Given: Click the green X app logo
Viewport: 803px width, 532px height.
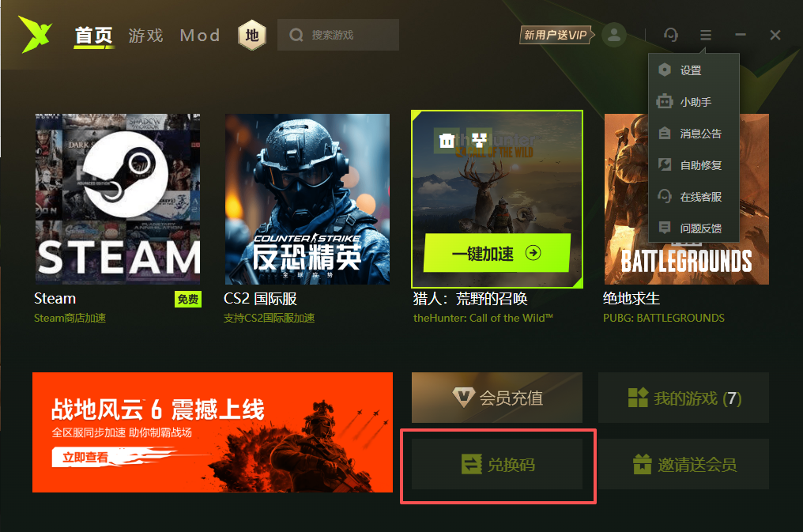Looking at the screenshot, I should [x=35, y=34].
